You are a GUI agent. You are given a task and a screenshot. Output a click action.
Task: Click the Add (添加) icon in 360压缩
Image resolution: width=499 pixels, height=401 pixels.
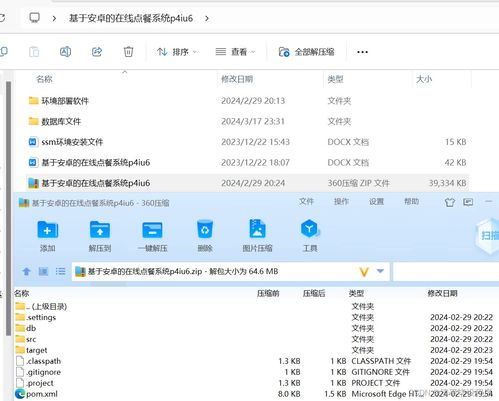[47, 230]
